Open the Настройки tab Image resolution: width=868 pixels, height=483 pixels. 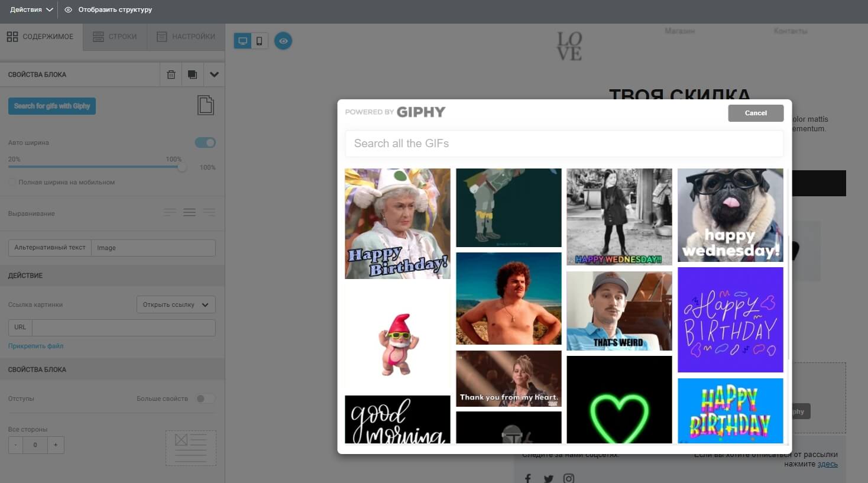coord(186,37)
